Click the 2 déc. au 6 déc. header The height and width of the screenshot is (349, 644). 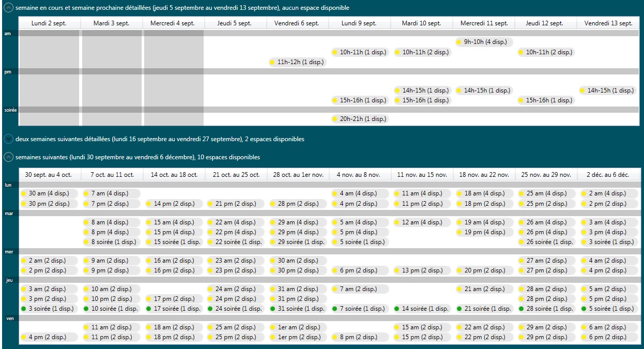(608, 175)
